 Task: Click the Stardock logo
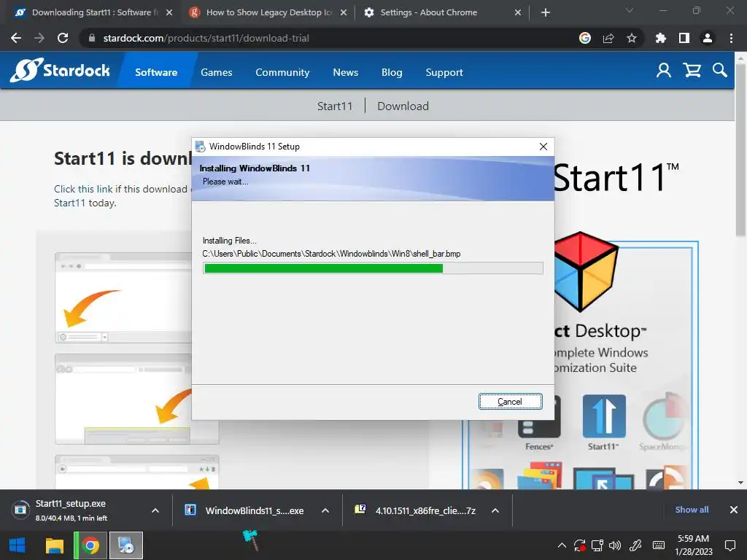(x=60, y=71)
